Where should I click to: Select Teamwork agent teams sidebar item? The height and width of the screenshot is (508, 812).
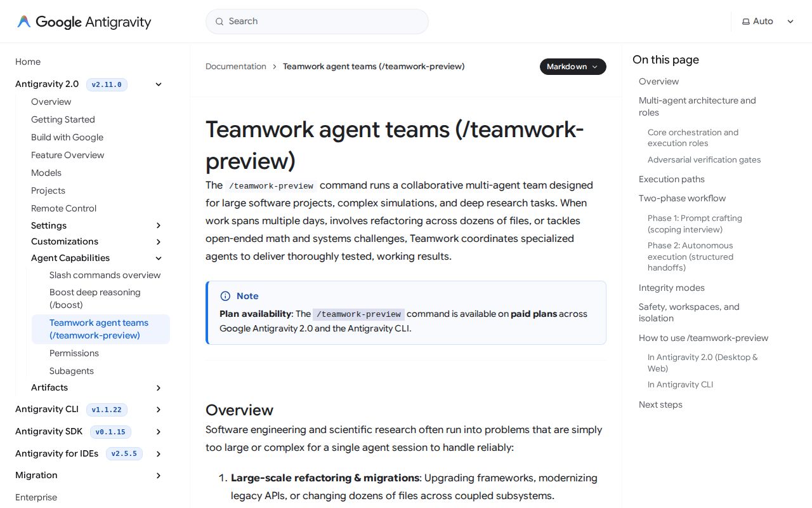[x=101, y=329]
